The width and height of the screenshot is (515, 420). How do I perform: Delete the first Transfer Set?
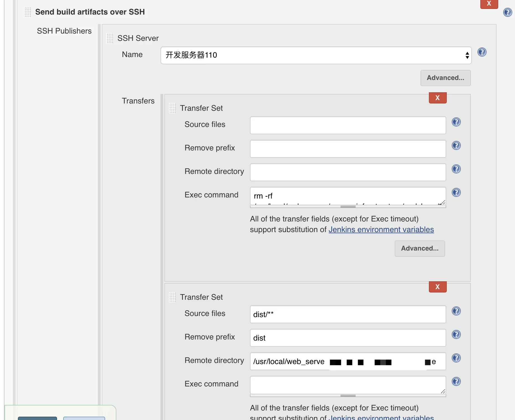[x=438, y=98]
